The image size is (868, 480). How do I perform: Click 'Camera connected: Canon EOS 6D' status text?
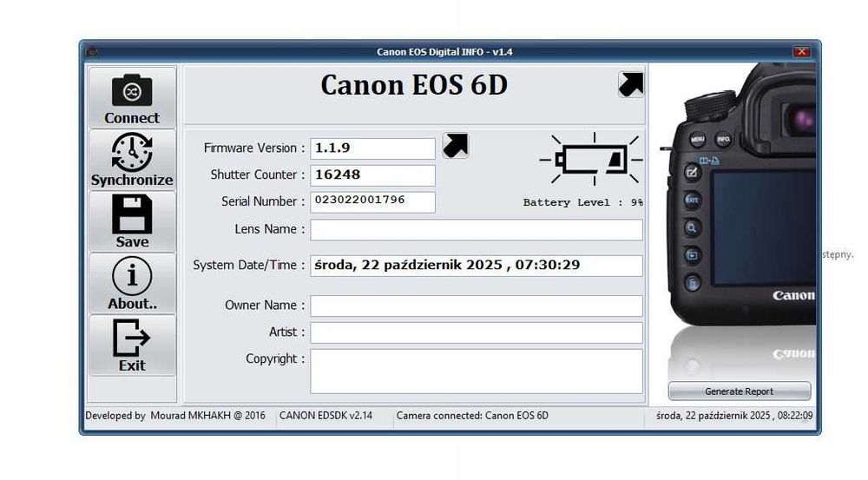coord(472,415)
